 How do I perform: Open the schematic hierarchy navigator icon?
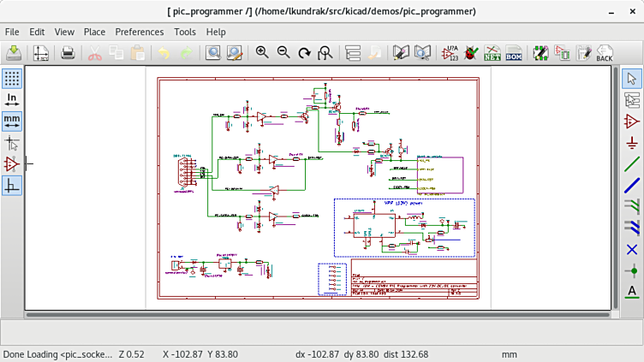click(x=352, y=53)
